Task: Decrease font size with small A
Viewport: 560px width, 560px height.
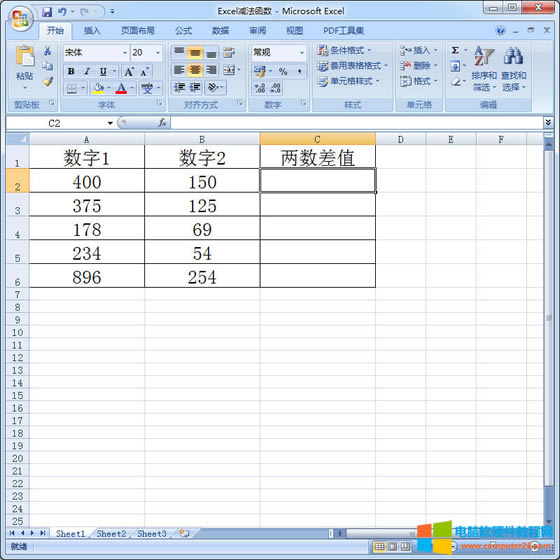Action: (144, 72)
